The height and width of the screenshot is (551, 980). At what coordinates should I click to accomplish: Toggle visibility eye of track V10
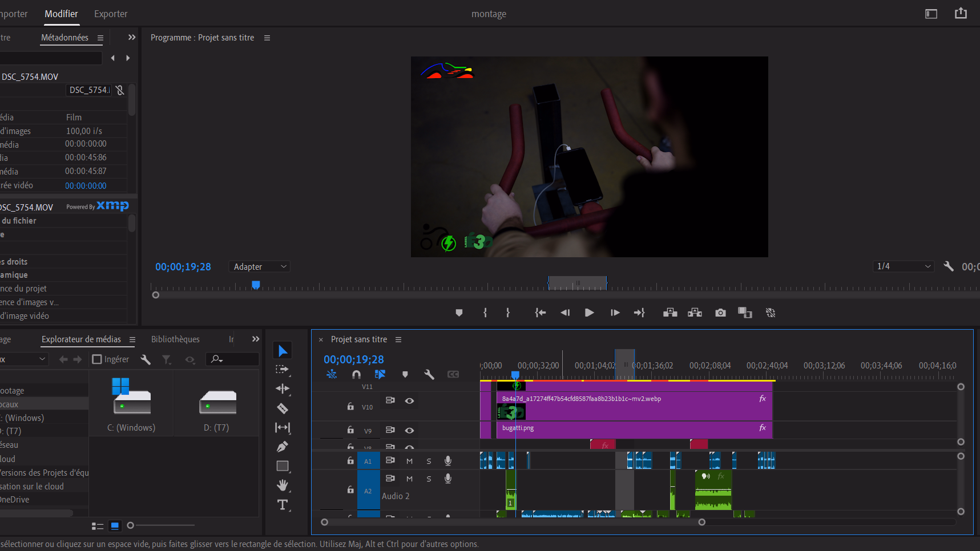(x=409, y=401)
